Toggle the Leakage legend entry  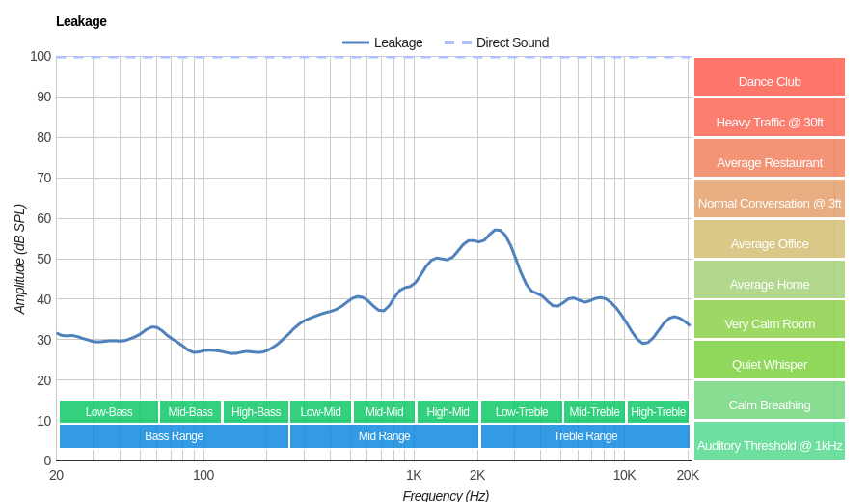pyautogui.click(x=384, y=42)
